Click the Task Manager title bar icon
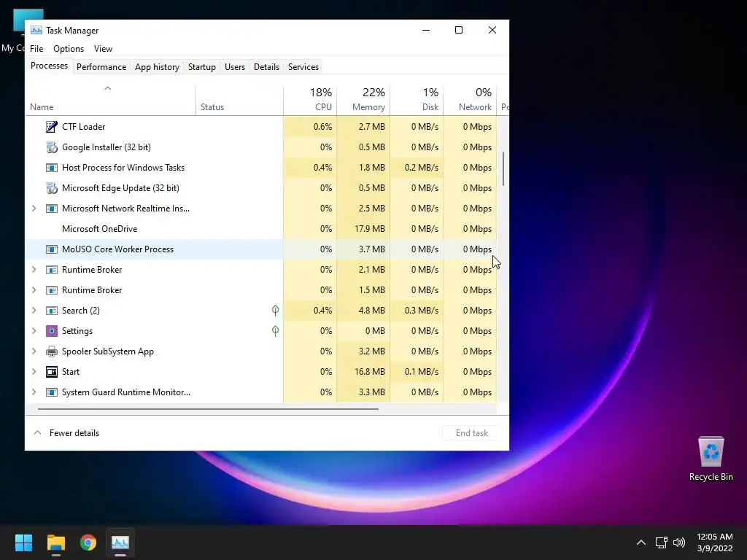Viewport: 747px width, 560px height. (x=36, y=30)
